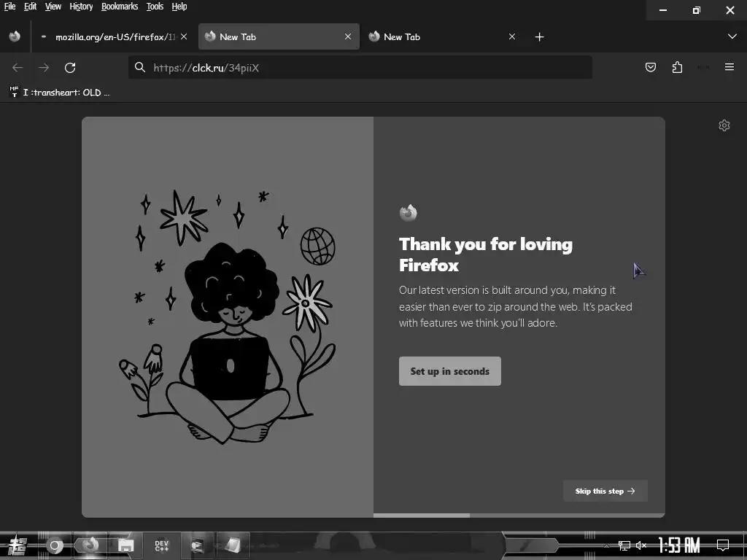Close the active New Tab
The image size is (747, 560).
click(x=348, y=36)
